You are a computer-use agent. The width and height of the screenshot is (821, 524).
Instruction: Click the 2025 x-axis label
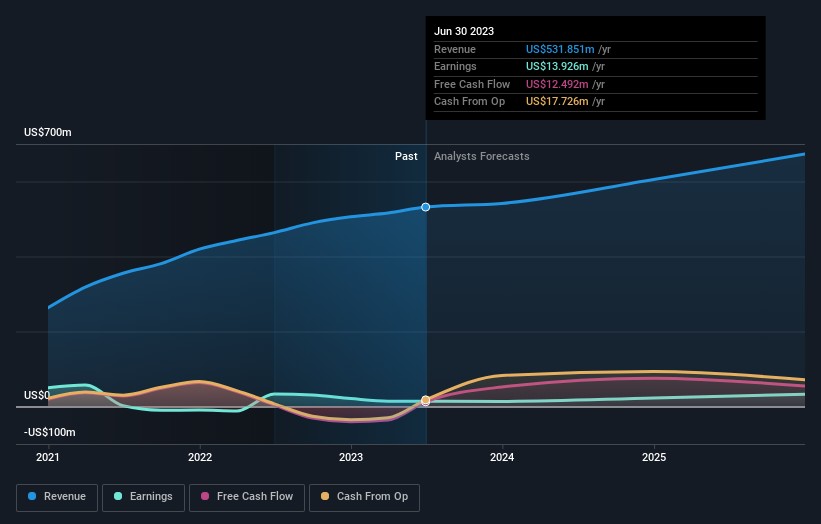point(654,458)
